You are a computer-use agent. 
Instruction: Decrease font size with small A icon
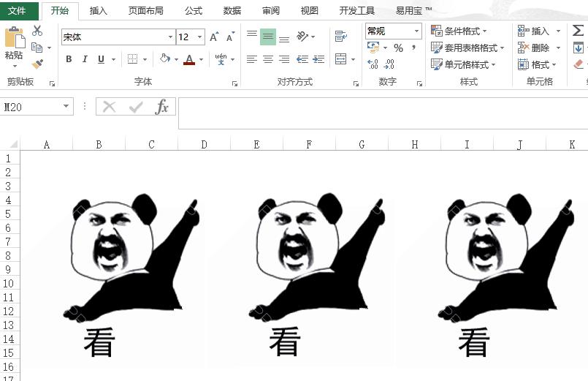(230, 37)
